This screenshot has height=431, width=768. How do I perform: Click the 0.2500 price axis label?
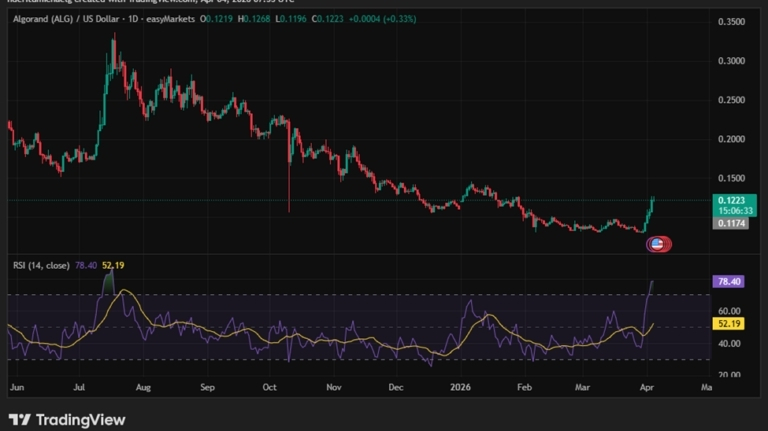(731, 100)
